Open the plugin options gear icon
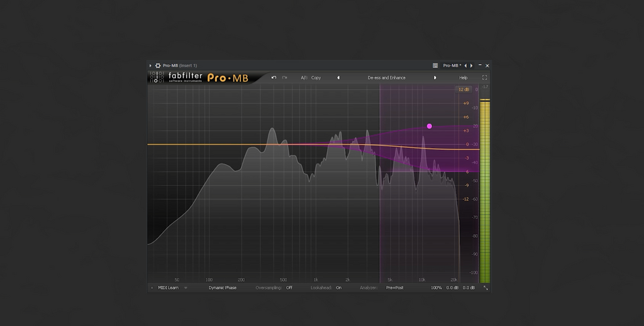The height and width of the screenshot is (326, 644). (x=158, y=65)
